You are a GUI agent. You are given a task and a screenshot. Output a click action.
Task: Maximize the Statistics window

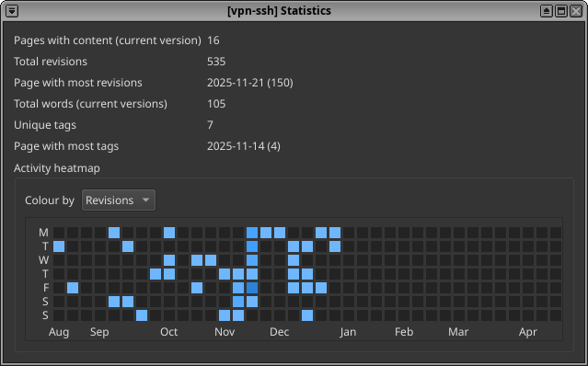[x=561, y=11]
